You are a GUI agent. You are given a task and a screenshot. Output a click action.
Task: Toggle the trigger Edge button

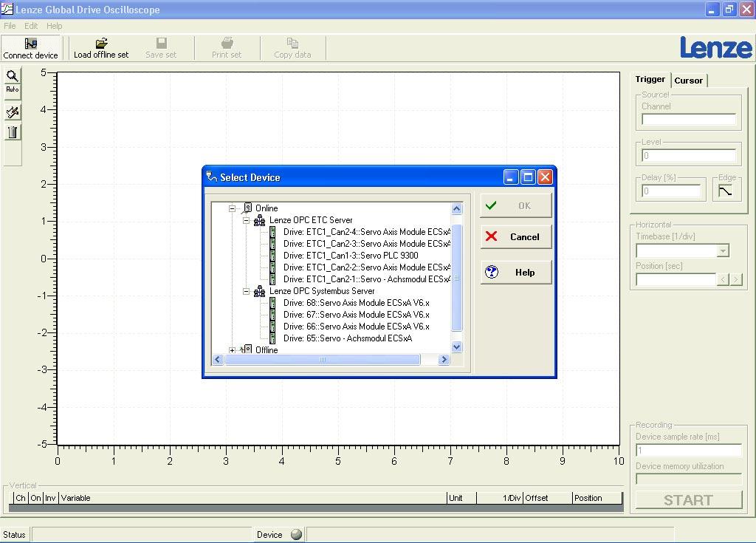click(725, 191)
